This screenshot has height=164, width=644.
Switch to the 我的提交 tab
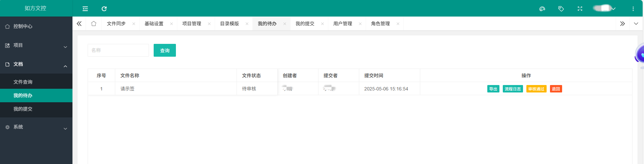pyautogui.click(x=305, y=24)
